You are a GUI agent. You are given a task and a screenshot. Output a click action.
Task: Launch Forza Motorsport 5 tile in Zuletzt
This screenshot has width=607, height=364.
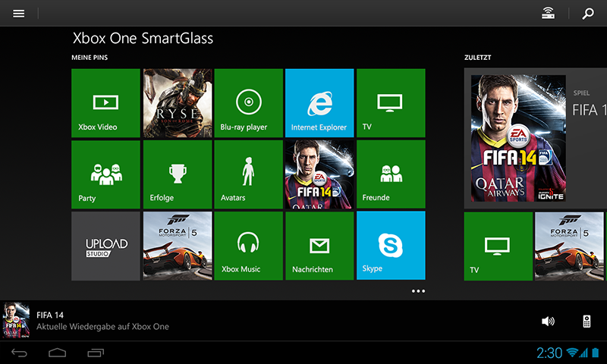click(569, 246)
